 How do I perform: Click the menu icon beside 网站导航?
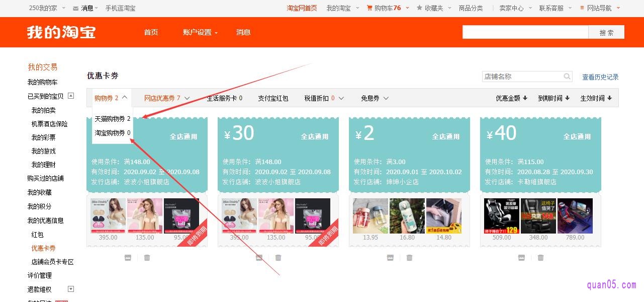click(x=582, y=8)
